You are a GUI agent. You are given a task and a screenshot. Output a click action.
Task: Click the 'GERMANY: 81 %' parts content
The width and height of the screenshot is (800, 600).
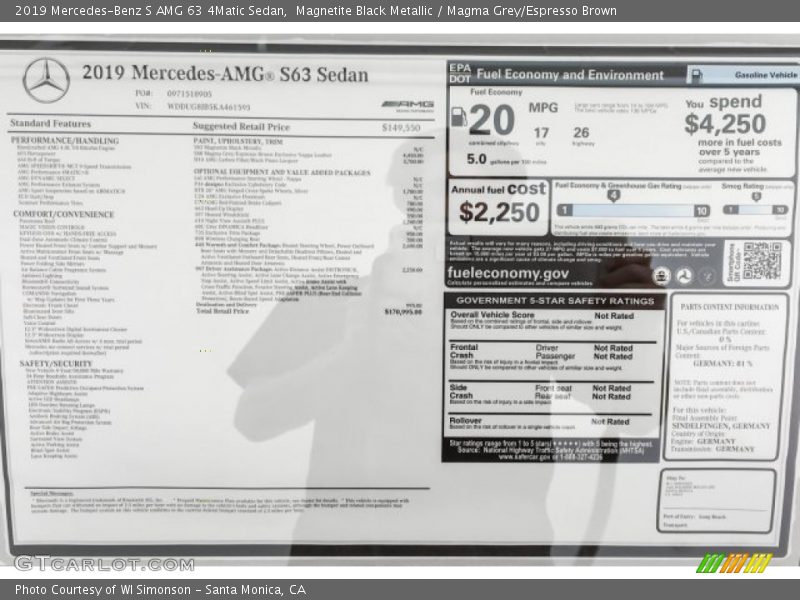point(722,364)
